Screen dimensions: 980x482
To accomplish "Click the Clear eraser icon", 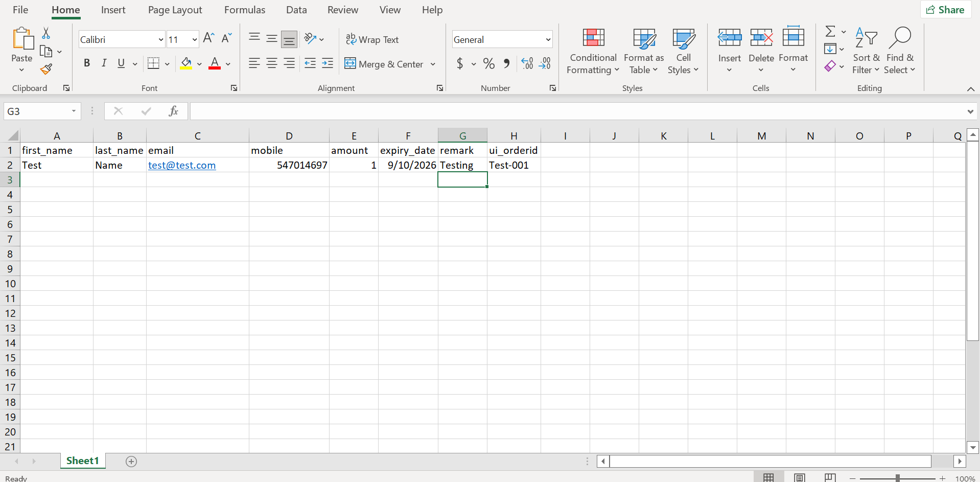I will point(830,66).
